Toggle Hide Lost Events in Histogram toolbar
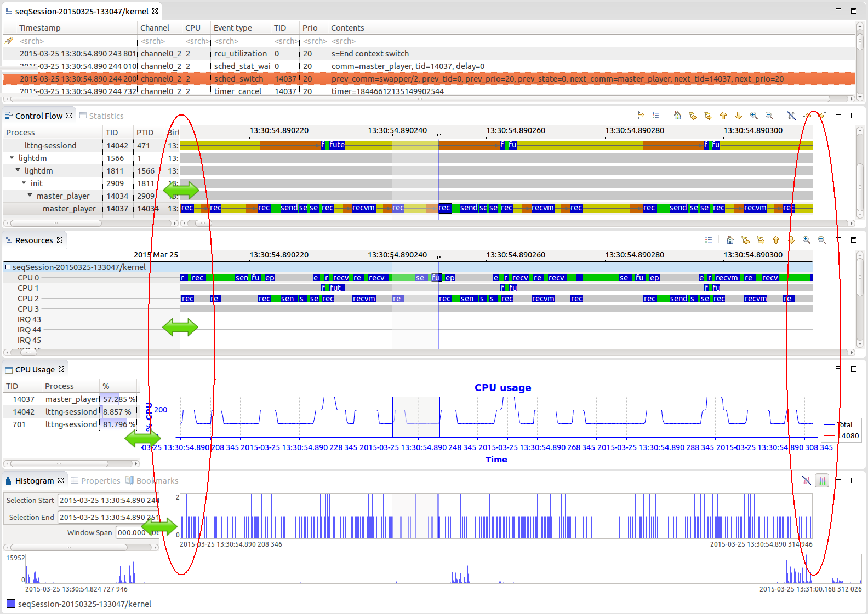 (806, 480)
